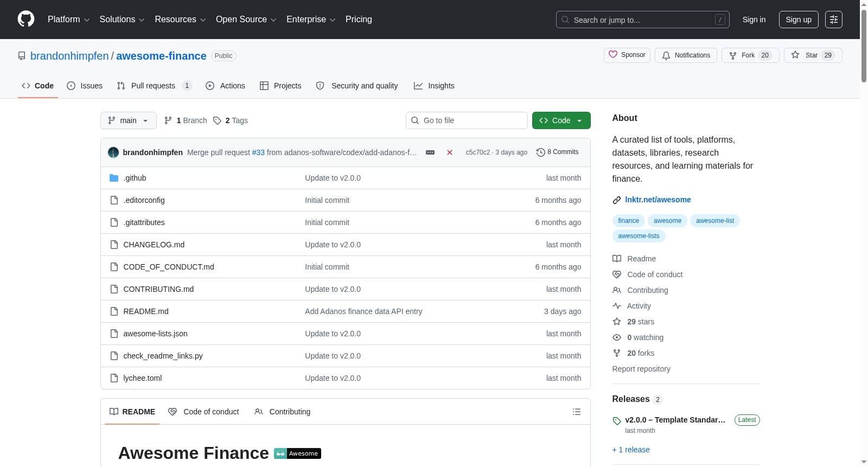Click the Search or jump to field
Viewport: 868px width, 467px height.
coord(642,20)
